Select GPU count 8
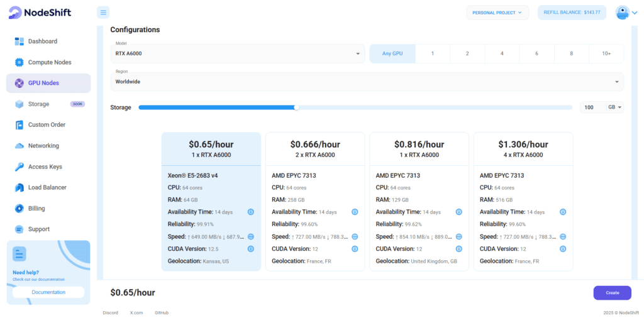The height and width of the screenshot is (318, 644). pyautogui.click(x=571, y=54)
